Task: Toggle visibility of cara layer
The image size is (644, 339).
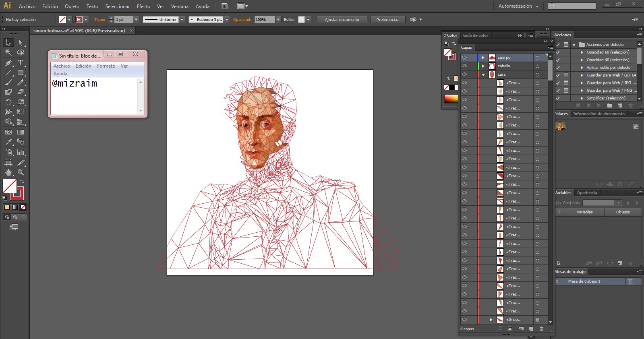Action: (x=464, y=74)
